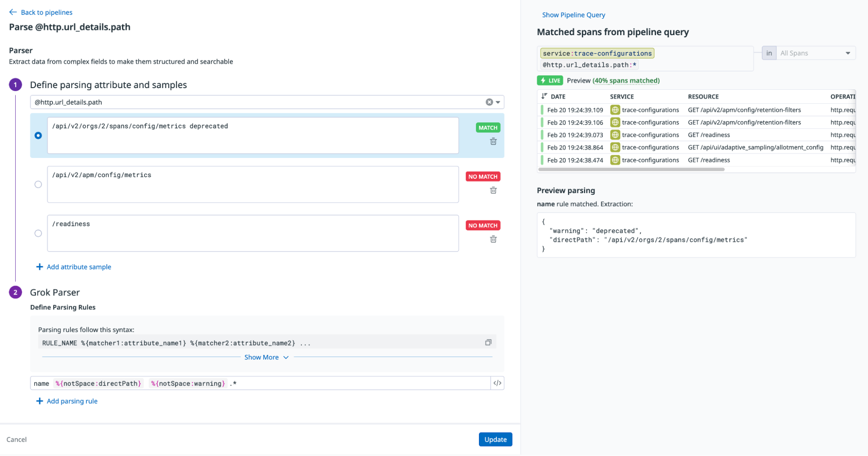
Task: Delete the /api/v2/apm/config/metrics sample
Action: click(493, 190)
